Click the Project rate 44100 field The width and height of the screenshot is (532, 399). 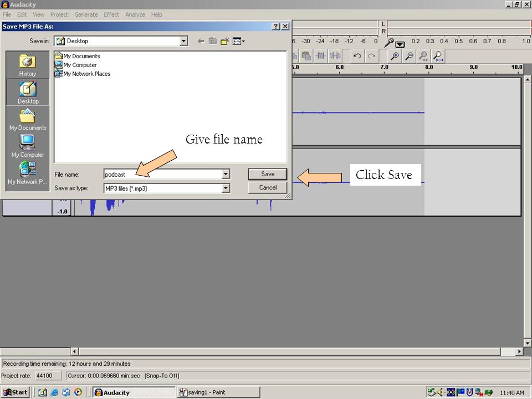[48, 376]
